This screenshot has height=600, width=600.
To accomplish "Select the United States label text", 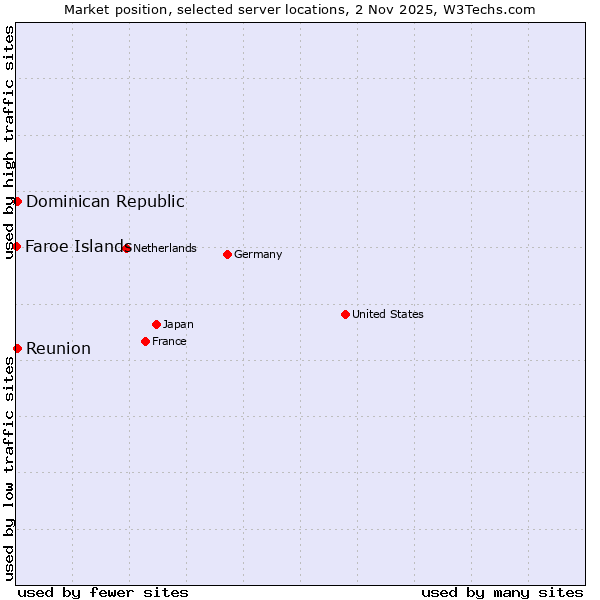I will coord(387,314).
